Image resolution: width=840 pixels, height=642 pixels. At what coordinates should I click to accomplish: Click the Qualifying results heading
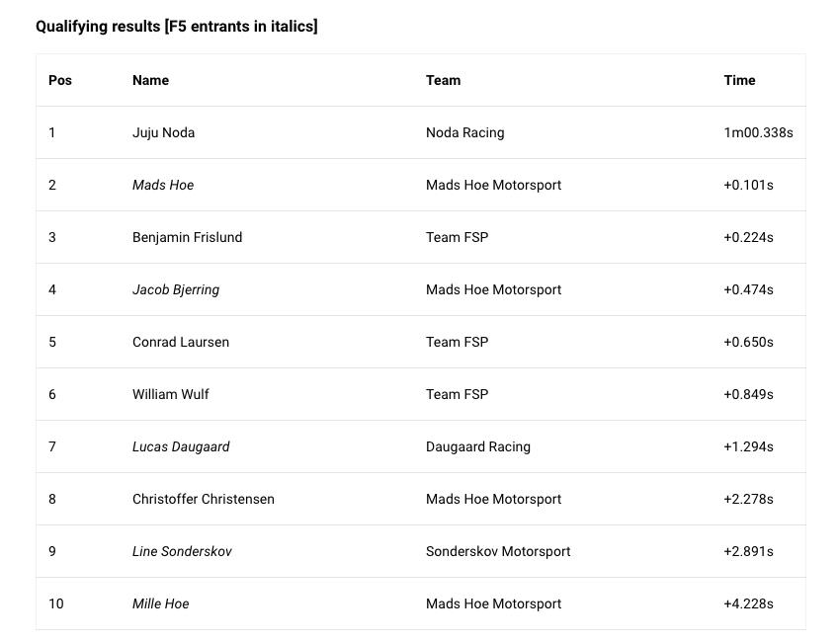pyautogui.click(x=176, y=27)
